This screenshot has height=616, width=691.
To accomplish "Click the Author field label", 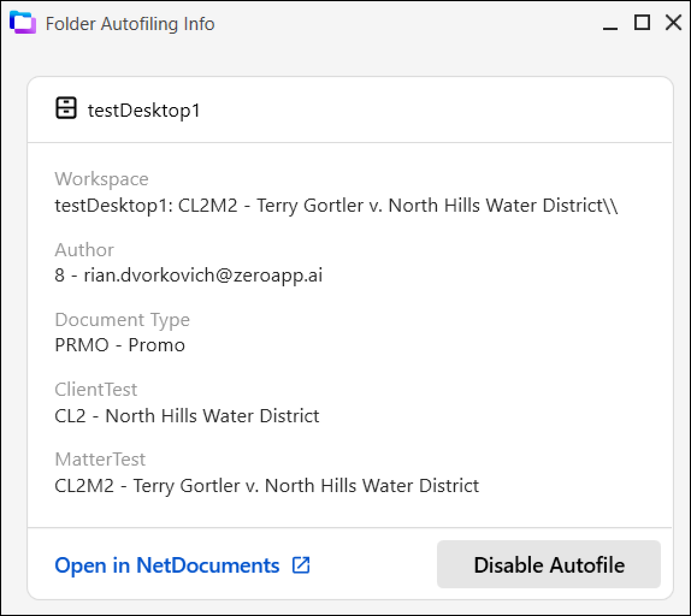I will pos(84,250).
